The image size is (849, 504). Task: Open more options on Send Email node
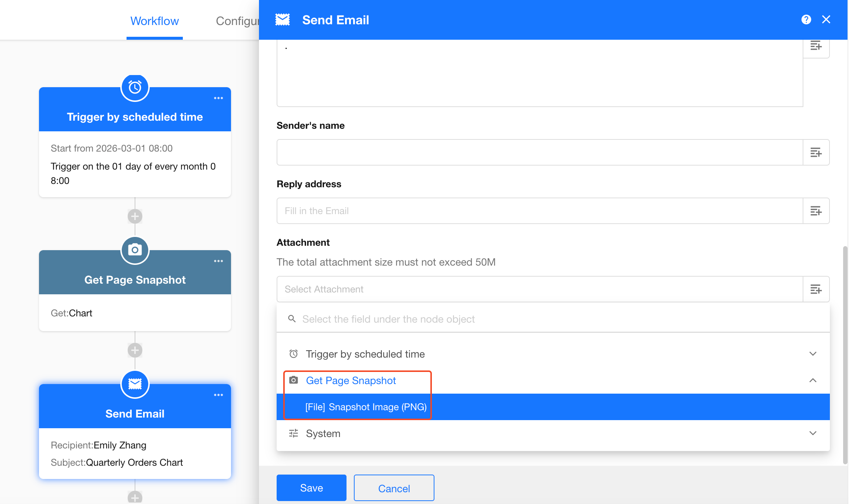[x=219, y=395]
